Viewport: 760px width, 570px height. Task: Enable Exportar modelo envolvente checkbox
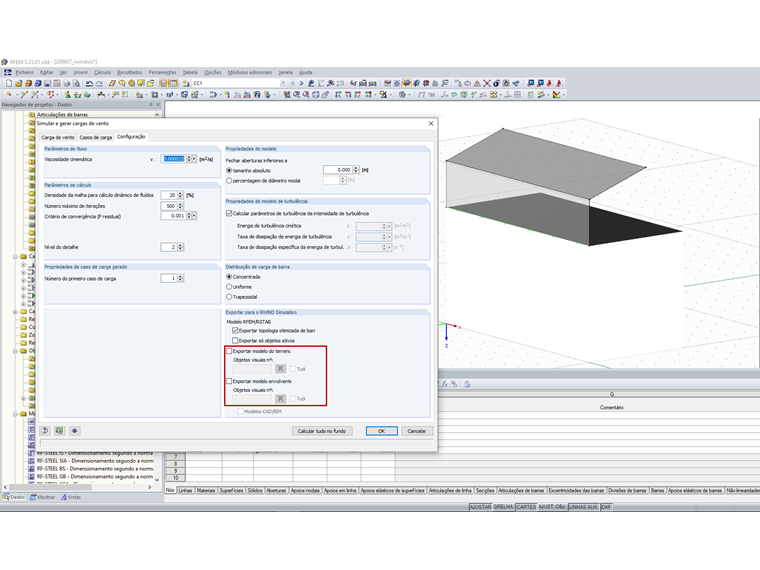[229, 381]
